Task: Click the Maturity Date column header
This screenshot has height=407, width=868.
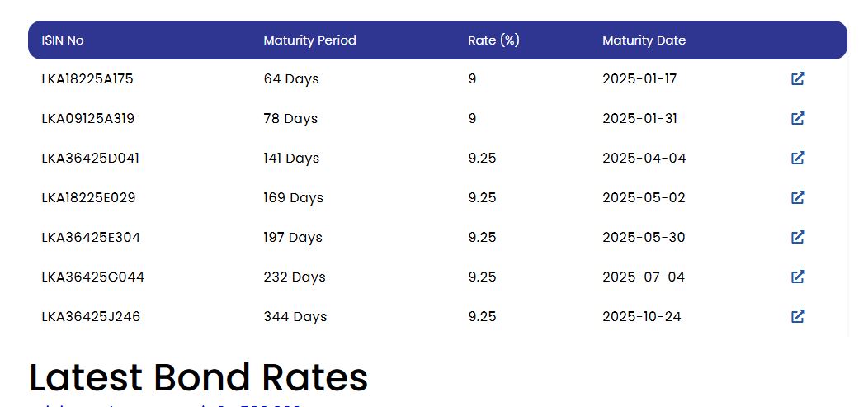Action: 644,40
